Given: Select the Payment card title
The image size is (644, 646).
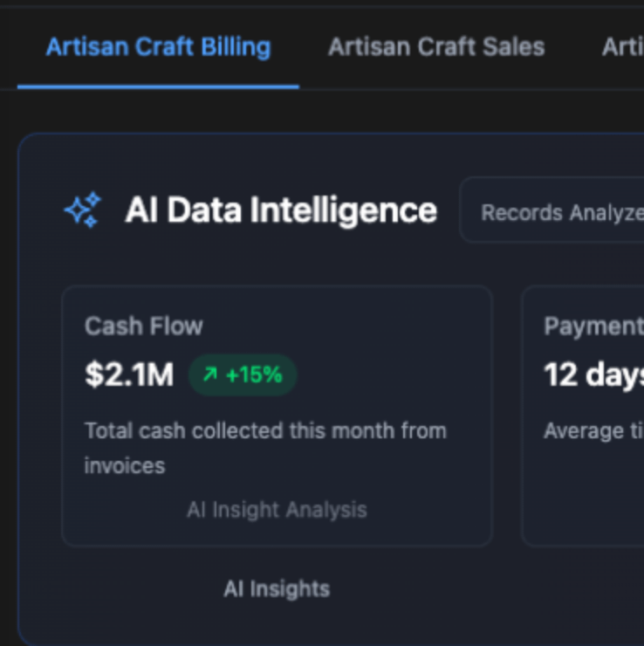Looking at the screenshot, I should (x=593, y=326).
